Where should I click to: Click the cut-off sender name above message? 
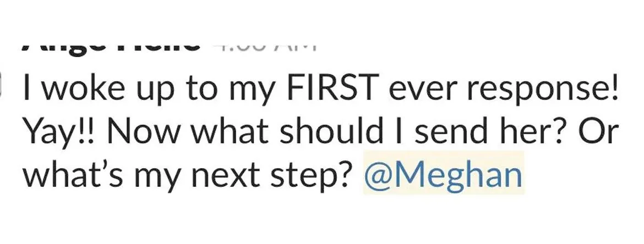pos(110,46)
